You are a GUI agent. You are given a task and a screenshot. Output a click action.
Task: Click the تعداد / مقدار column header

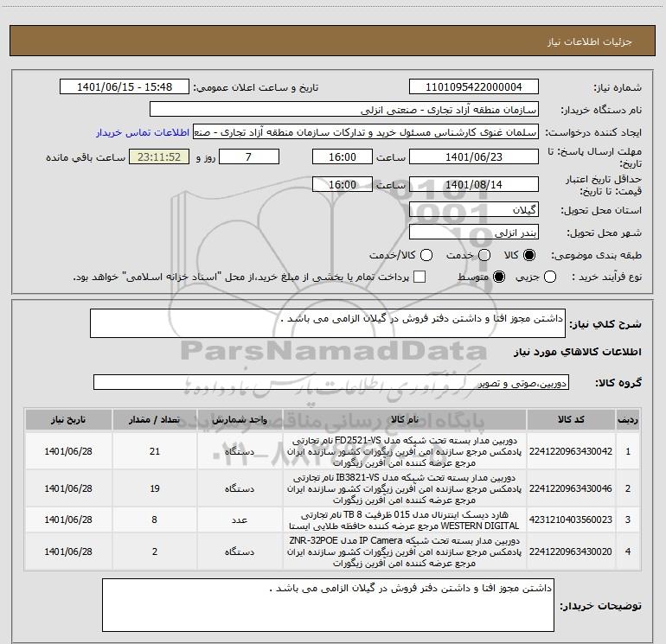[x=155, y=420]
